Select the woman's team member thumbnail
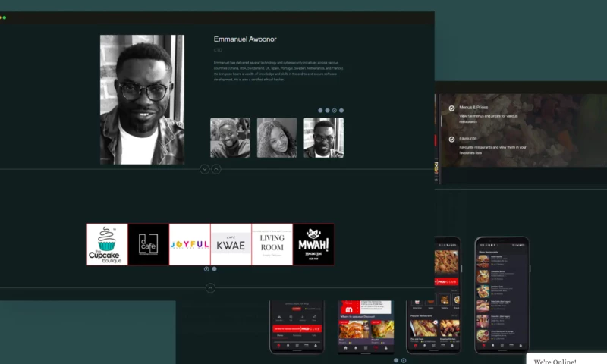The height and width of the screenshot is (364, 607). coord(276,137)
